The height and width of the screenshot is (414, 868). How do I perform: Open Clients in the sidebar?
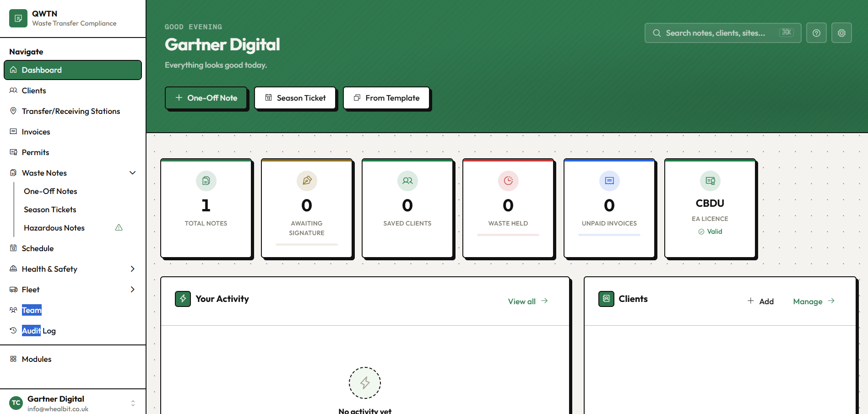[x=73, y=91]
